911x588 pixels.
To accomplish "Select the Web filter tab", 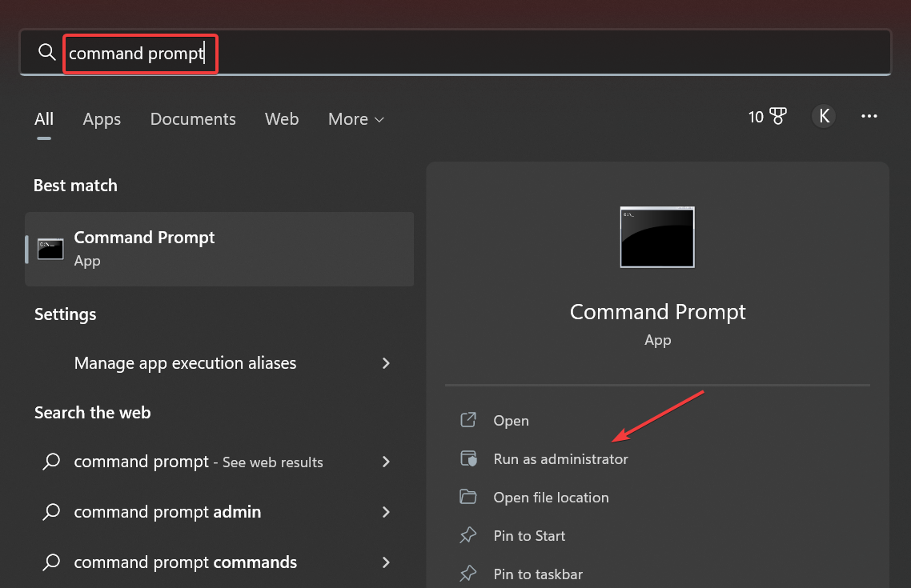I will point(282,119).
